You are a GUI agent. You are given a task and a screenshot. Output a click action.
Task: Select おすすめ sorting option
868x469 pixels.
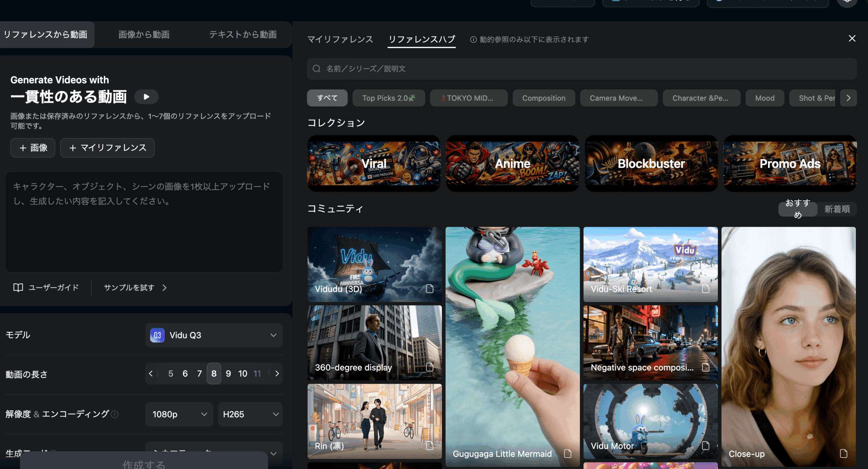tap(797, 209)
